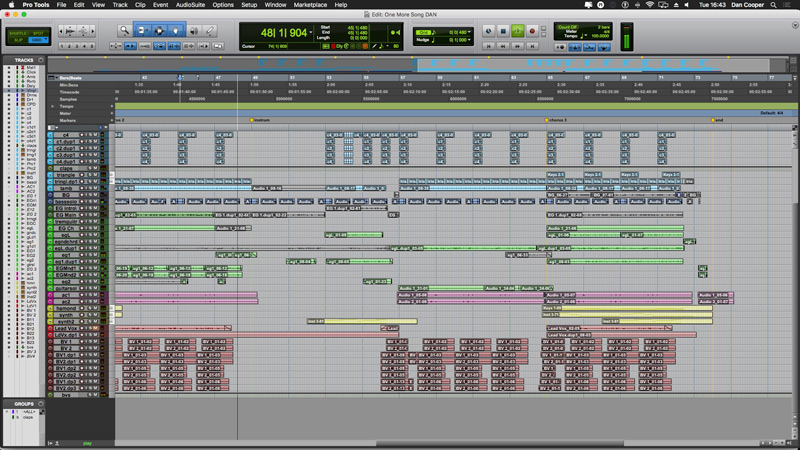The width and height of the screenshot is (800, 450).
Task: Enable Shuffle edit mode
Action: coord(18,33)
